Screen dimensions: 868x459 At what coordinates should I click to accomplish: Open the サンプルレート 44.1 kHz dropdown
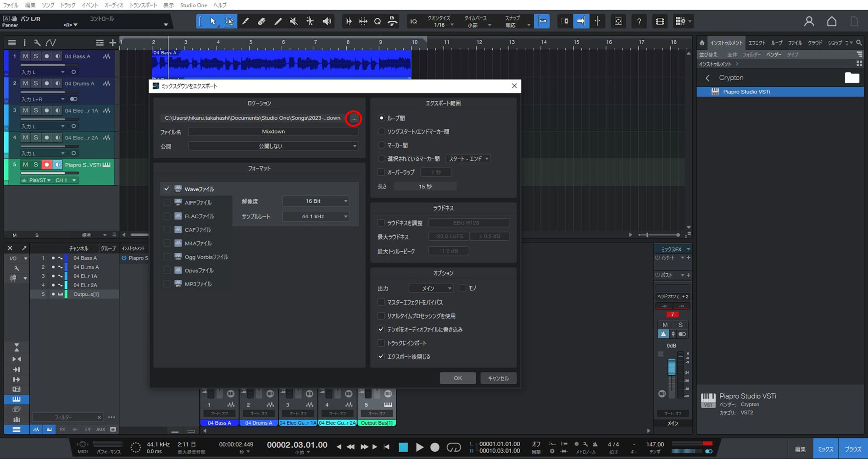(x=316, y=216)
